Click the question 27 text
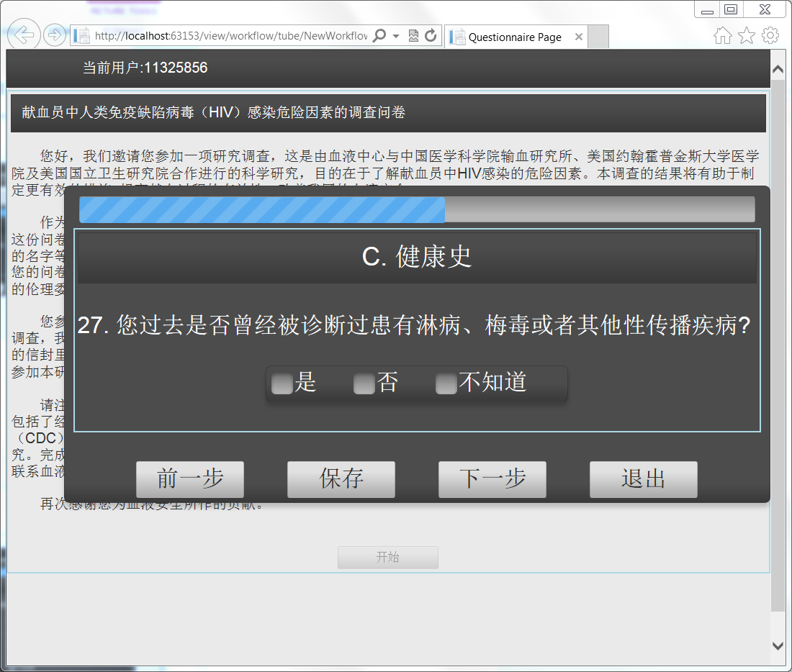Screen dimensions: 792x672 click(414, 324)
